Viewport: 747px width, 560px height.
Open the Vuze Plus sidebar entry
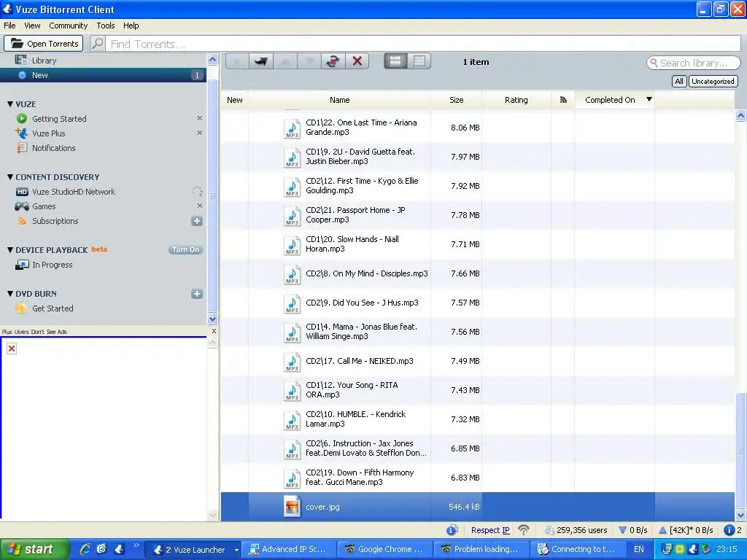[x=48, y=133]
